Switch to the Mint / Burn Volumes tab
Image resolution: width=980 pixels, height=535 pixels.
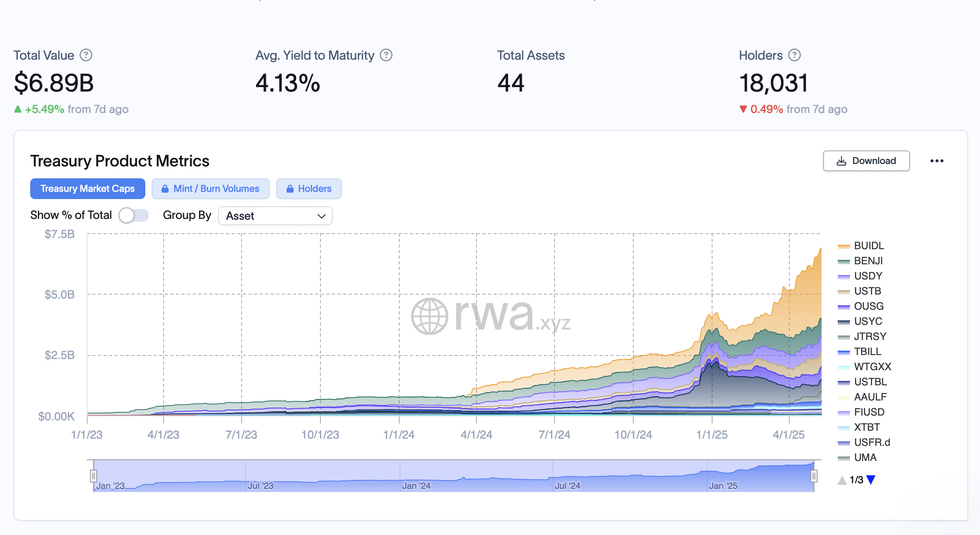(216, 189)
